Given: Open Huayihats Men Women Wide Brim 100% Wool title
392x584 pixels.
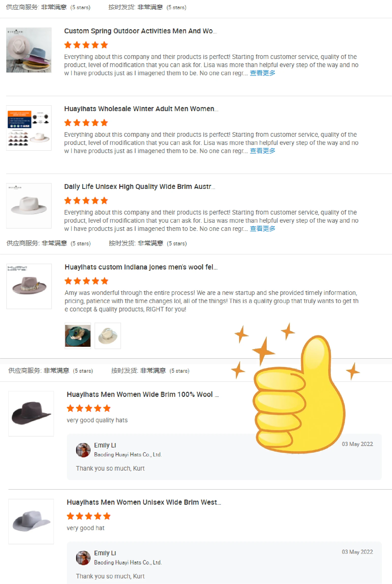Looking at the screenshot, I should tap(143, 394).
